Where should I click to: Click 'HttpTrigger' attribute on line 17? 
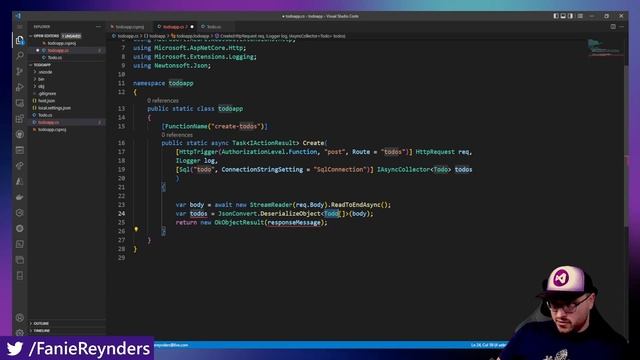(198, 152)
